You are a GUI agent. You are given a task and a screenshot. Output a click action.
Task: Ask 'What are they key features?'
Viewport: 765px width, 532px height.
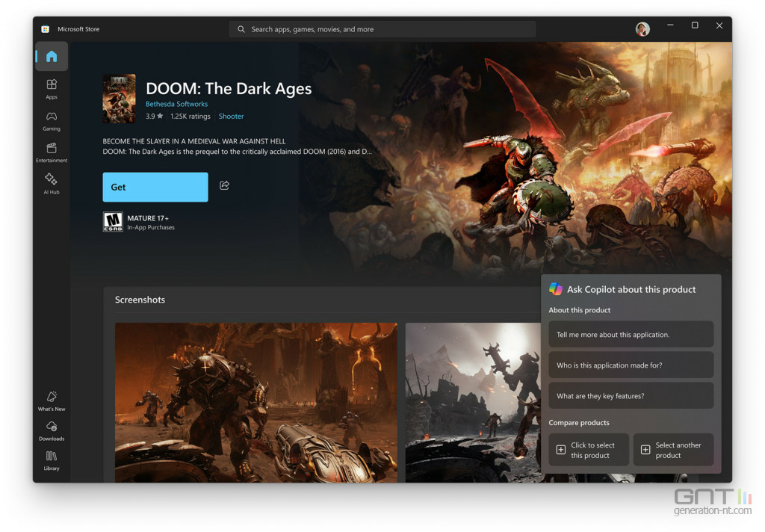(631, 396)
